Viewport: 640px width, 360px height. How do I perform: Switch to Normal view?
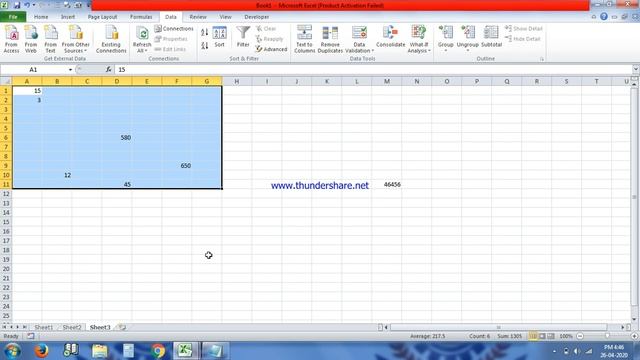coord(533,336)
